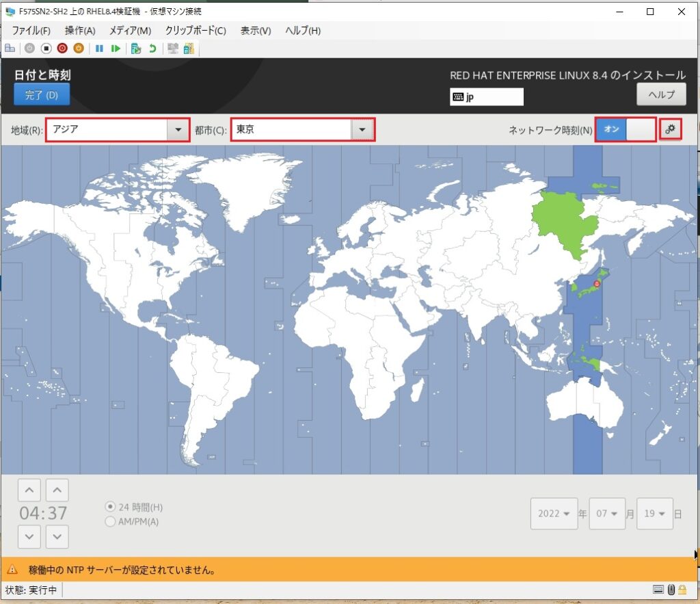Click the keyboard status icon in status bar

click(658, 590)
